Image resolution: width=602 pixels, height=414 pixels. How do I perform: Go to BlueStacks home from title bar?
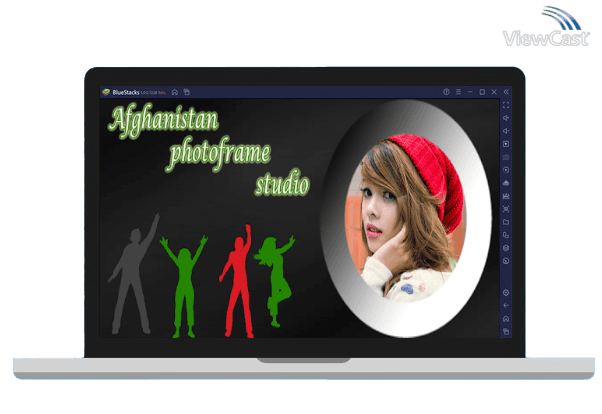pyautogui.click(x=175, y=92)
